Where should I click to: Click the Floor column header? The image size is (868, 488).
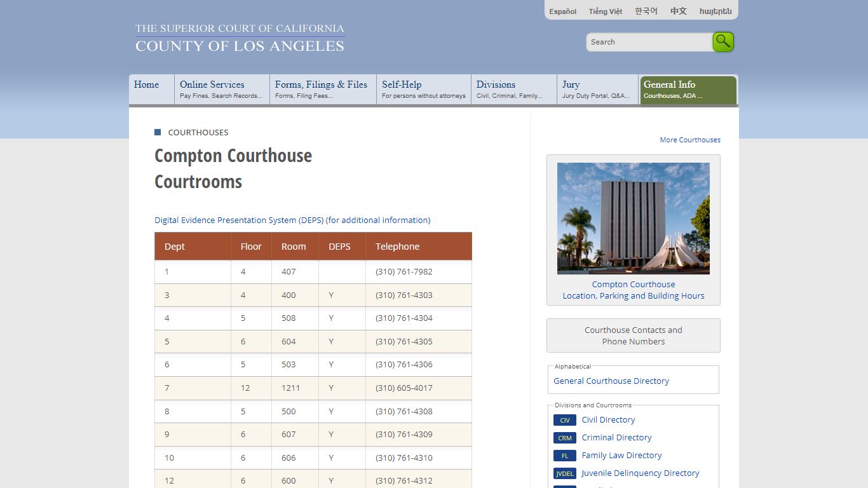click(251, 247)
